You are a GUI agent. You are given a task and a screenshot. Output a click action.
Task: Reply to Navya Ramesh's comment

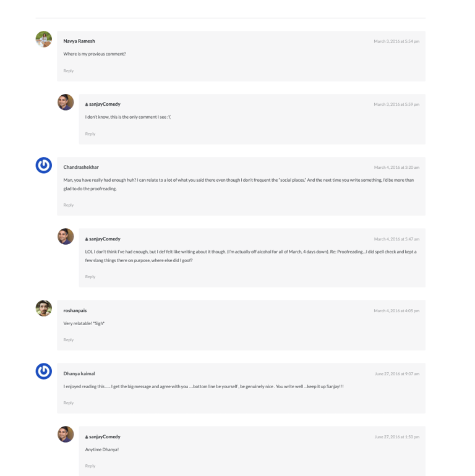(68, 70)
